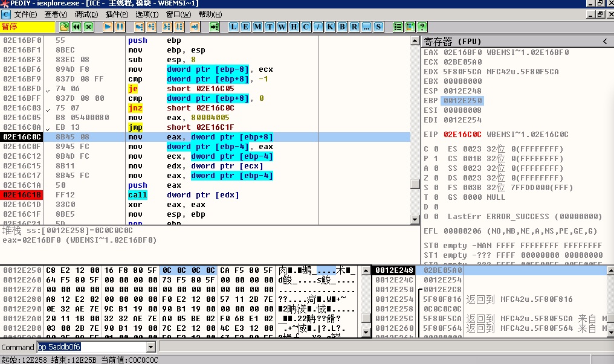
Task: Open Threads window with T button
Action: (270, 27)
